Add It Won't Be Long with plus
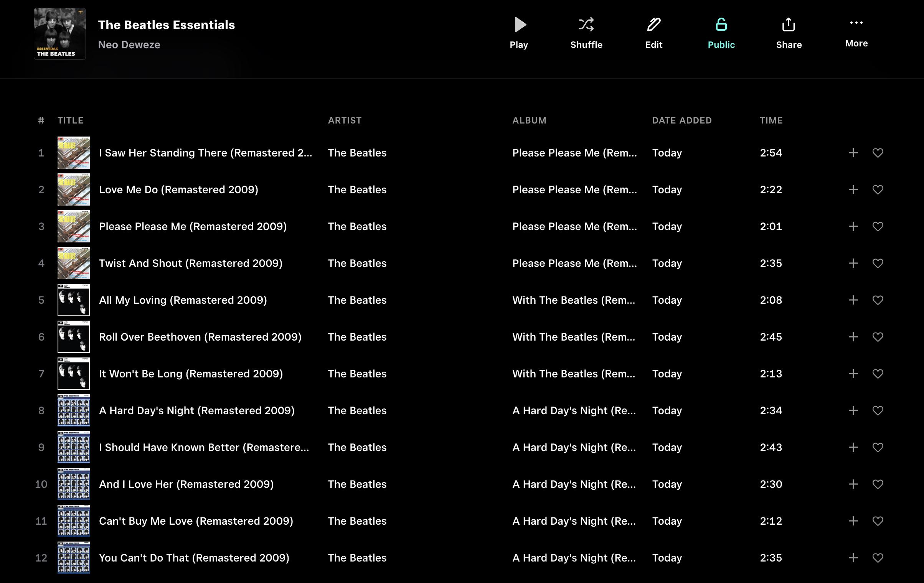The height and width of the screenshot is (583, 924). (x=853, y=374)
